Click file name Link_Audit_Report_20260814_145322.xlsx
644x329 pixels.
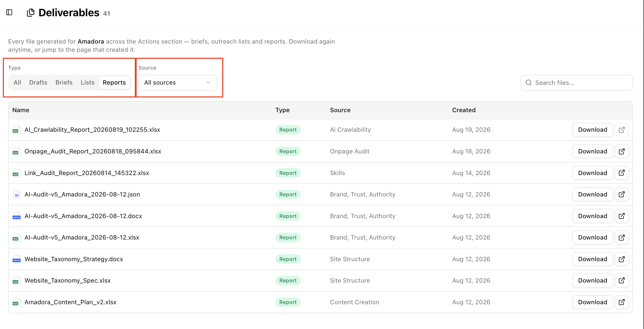pyautogui.click(x=87, y=173)
